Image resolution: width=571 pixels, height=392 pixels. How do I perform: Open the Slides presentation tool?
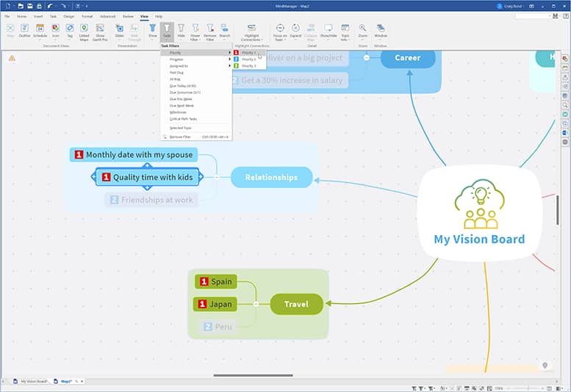click(x=120, y=30)
